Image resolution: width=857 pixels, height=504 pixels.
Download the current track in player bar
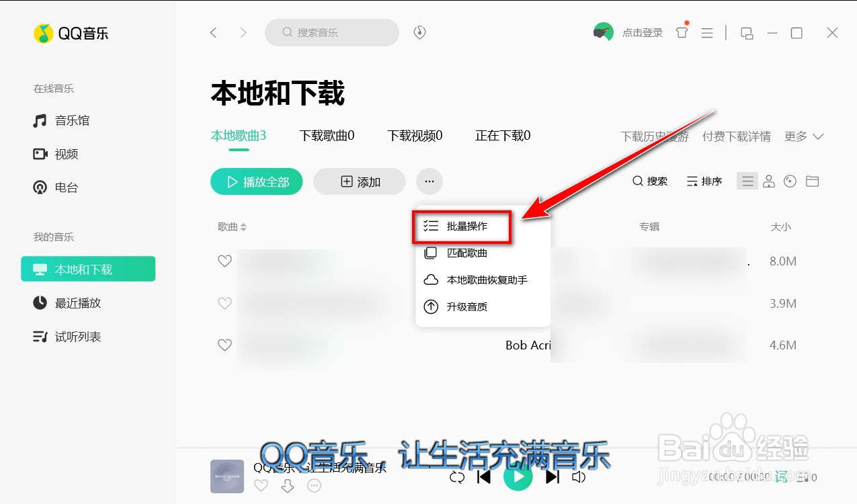point(288,485)
